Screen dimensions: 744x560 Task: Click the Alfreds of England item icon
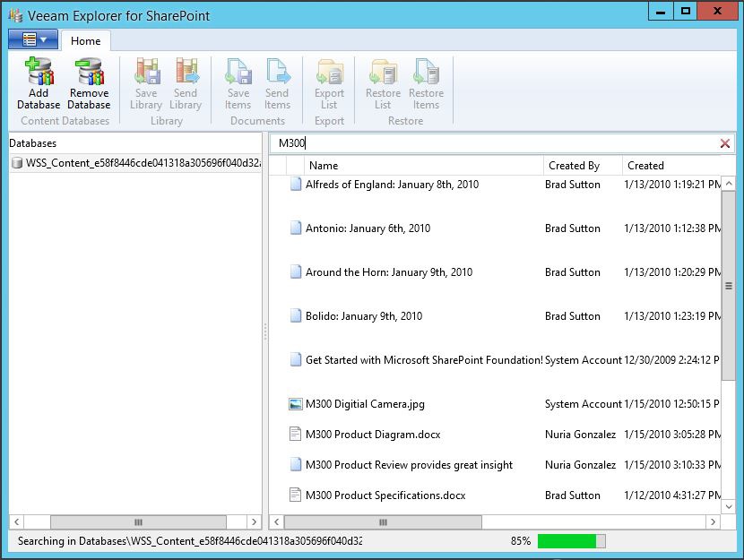[295, 184]
